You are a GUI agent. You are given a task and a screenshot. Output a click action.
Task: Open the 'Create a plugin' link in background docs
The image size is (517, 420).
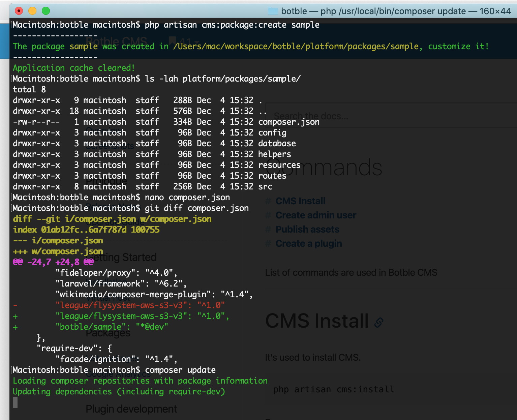[309, 243]
